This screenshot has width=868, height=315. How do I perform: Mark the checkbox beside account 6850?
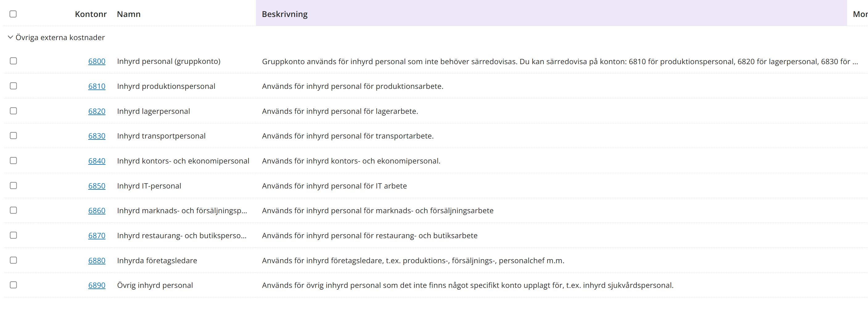tap(14, 185)
